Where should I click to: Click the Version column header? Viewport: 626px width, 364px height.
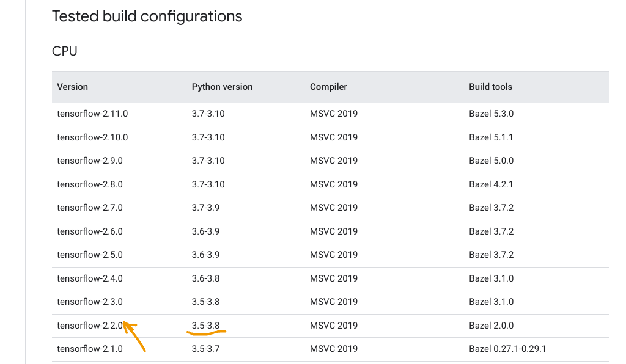coord(72,87)
